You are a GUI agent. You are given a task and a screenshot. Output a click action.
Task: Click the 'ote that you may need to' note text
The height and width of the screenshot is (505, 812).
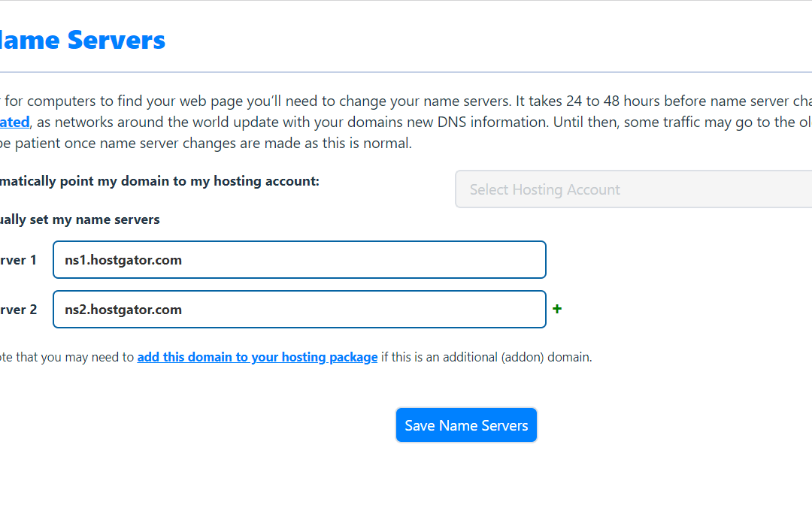pos(66,357)
